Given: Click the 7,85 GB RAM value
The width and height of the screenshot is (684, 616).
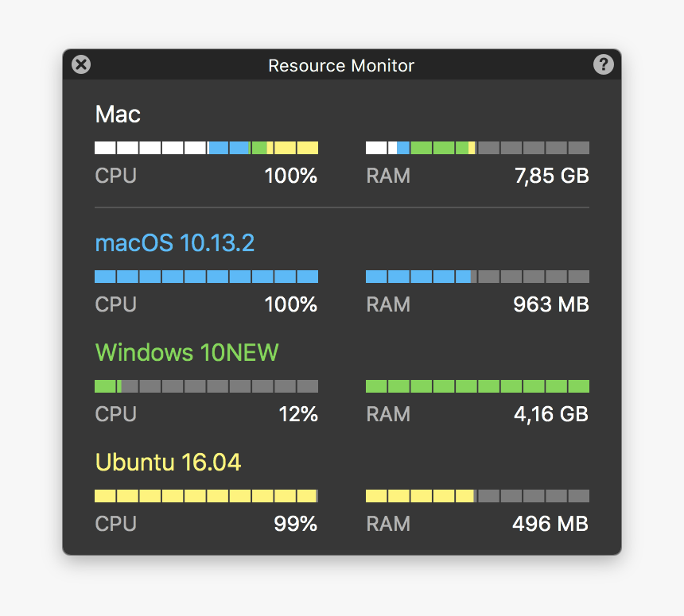Looking at the screenshot, I should pos(552,176).
